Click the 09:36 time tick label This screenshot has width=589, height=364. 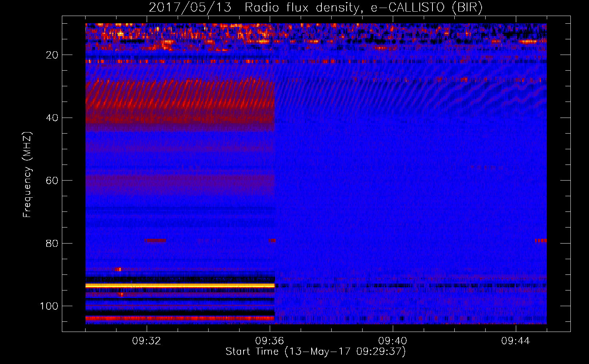(x=270, y=341)
